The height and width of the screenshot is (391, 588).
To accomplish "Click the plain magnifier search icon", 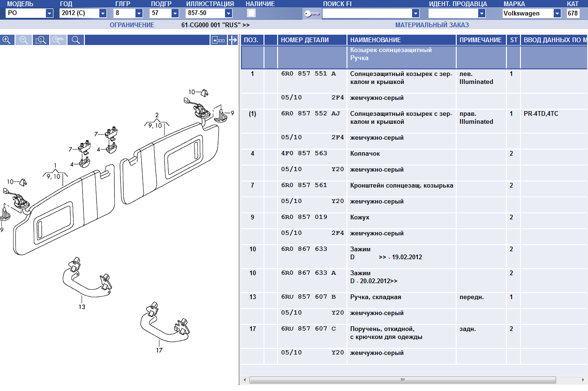I will [x=75, y=40].
